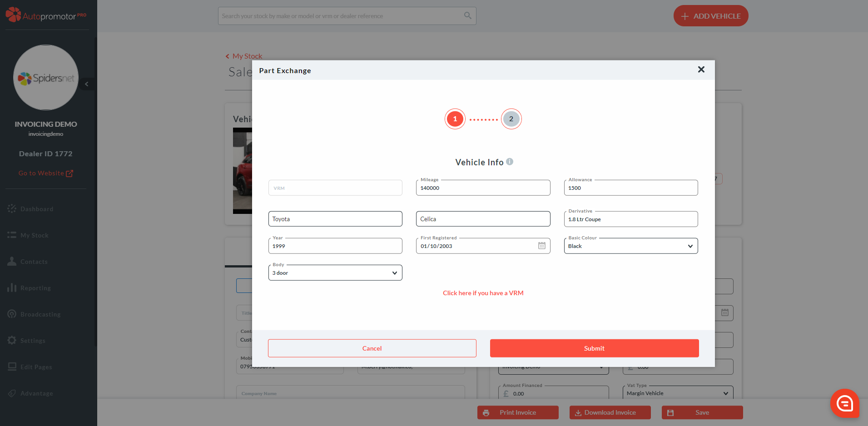This screenshot has height=426, width=868.
Task: Open Reporting in the sidebar menu
Action: click(35, 288)
